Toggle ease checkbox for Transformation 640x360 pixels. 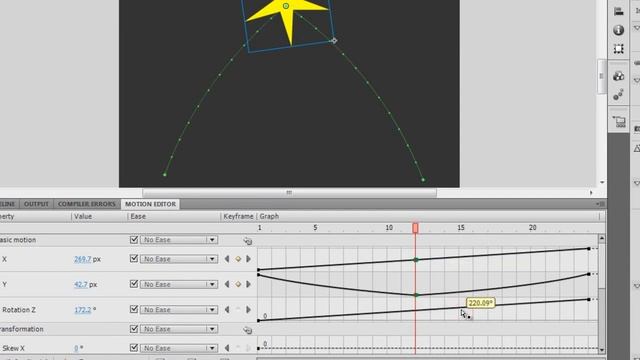133,329
